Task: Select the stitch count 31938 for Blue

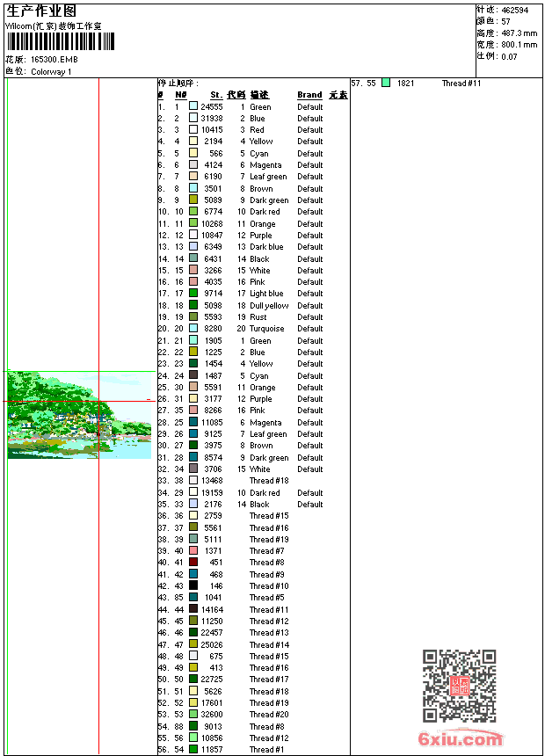Action: [212, 118]
